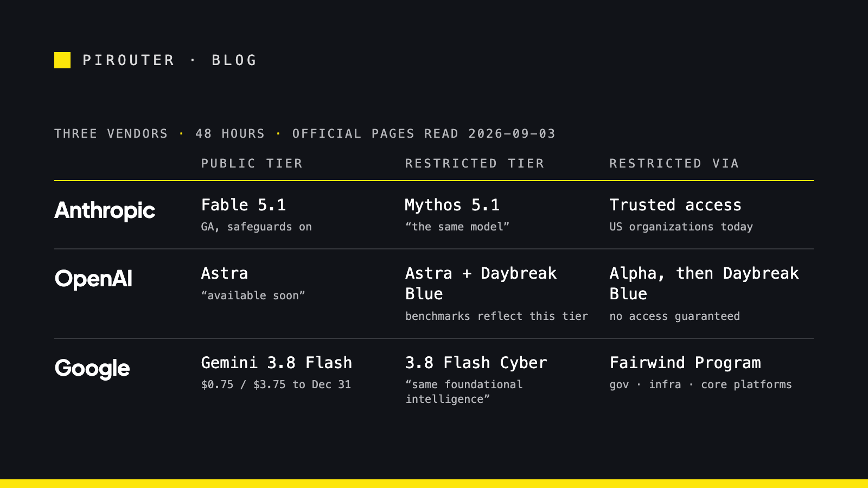868x488 pixels.
Task: Click the Mythos 5.1 model name
Action: [x=452, y=205]
